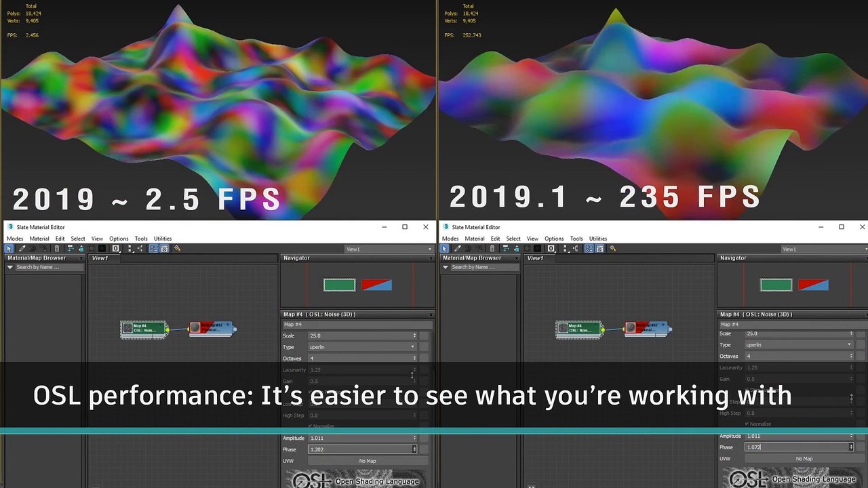The width and height of the screenshot is (868, 488).
Task: Open Material ID Channel flyout in right editor
Action: (x=551, y=249)
